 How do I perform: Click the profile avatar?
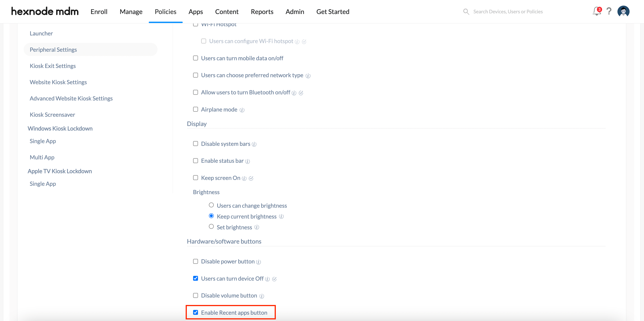point(624,11)
